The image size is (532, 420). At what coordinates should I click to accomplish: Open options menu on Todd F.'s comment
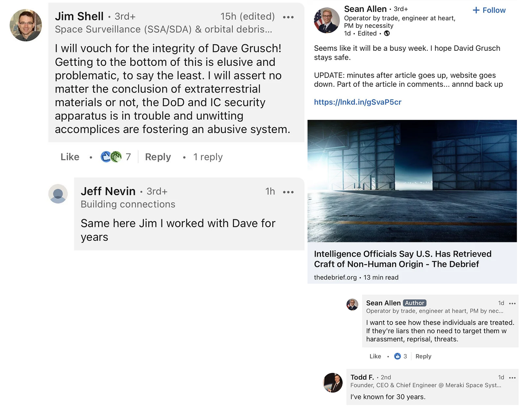click(x=512, y=378)
